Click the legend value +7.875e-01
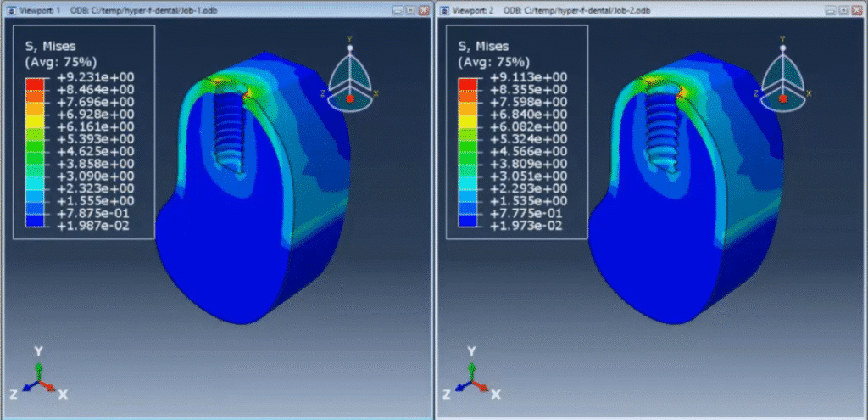 [92, 214]
